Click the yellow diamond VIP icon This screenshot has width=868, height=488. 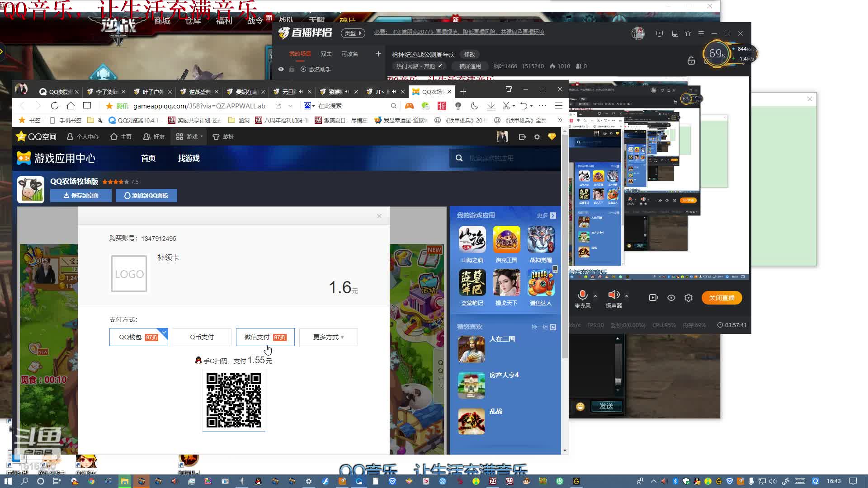point(552,137)
